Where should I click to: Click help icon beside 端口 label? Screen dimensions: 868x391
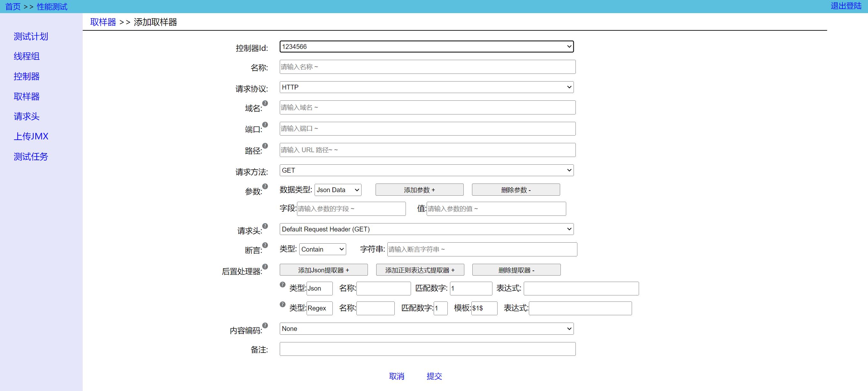pos(265,124)
